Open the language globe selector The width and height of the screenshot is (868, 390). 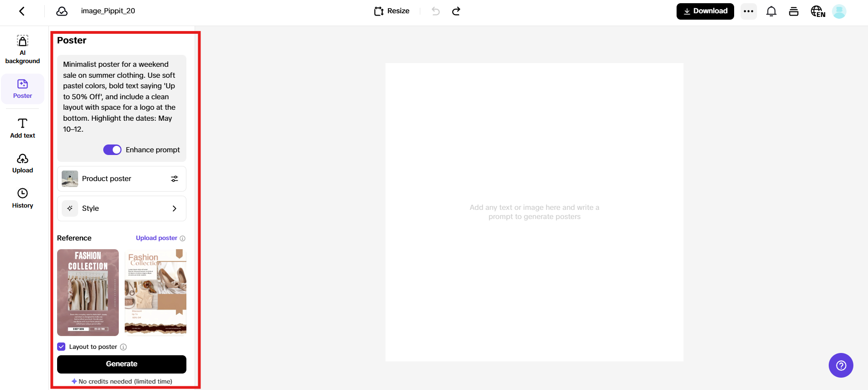tap(817, 11)
